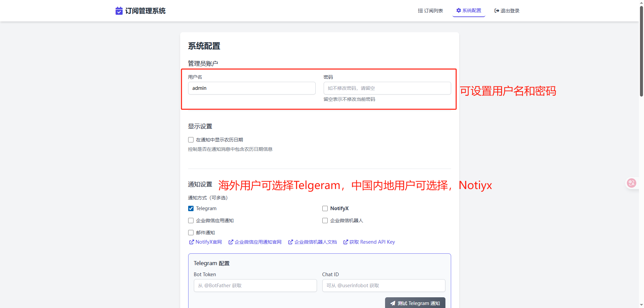Click the scrollbar down arrow

(x=641, y=305)
